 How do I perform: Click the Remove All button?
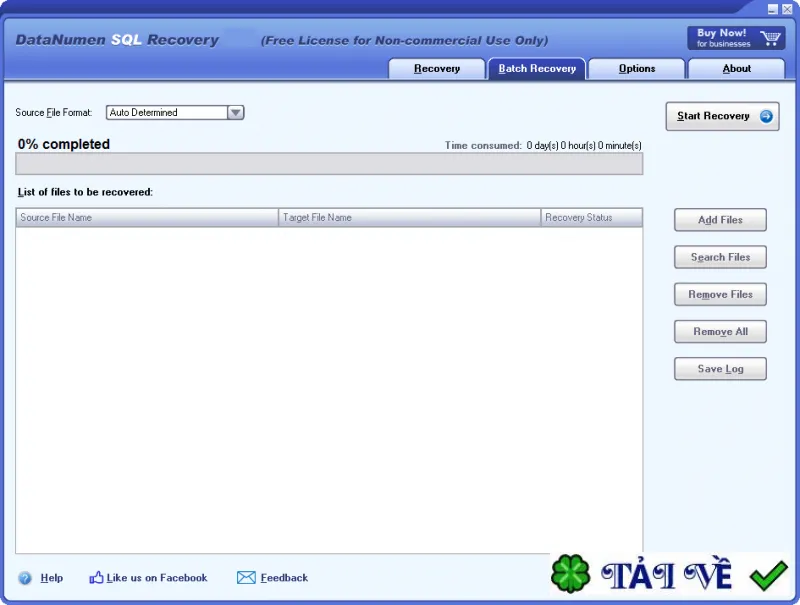(720, 332)
